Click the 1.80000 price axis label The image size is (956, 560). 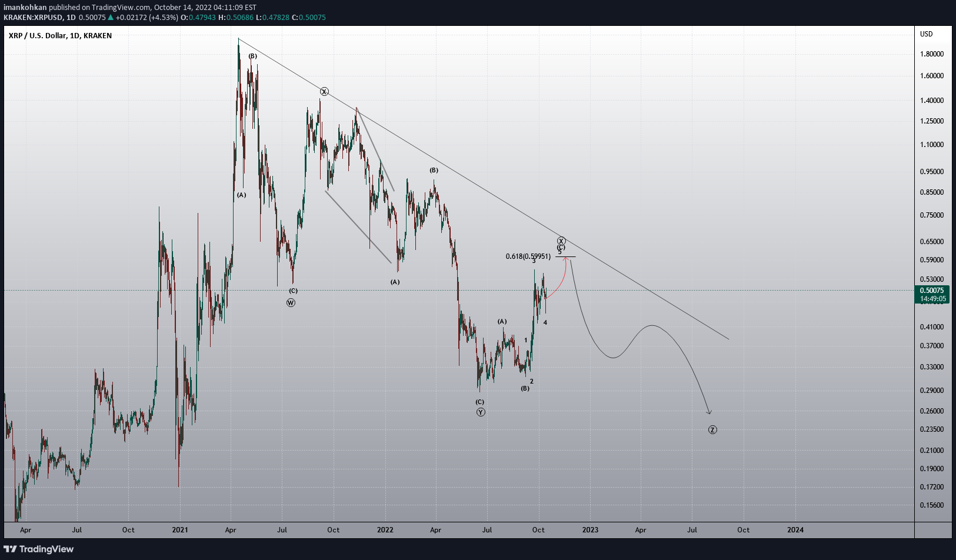coord(932,54)
